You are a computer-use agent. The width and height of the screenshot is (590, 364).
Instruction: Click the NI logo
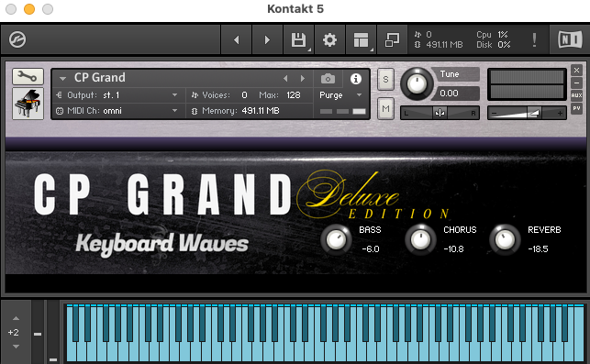tap(570, 39)
